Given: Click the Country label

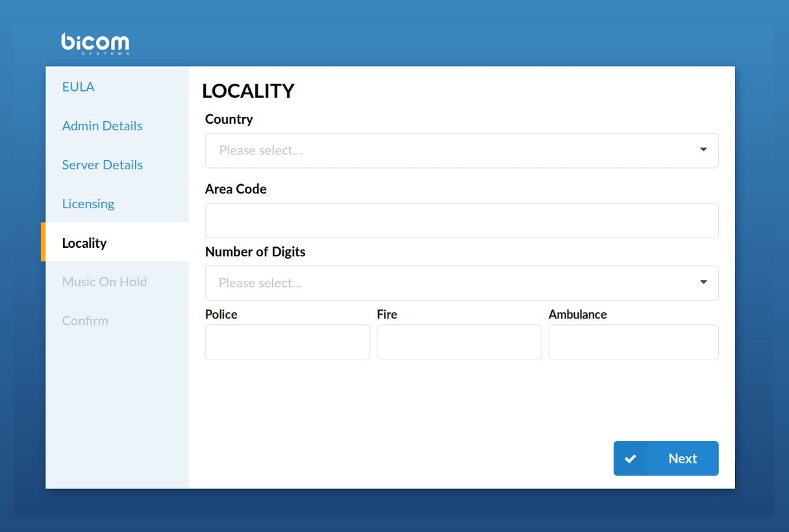Looking at the screenshot, I should pyautogui.click(x=229, y=119).
